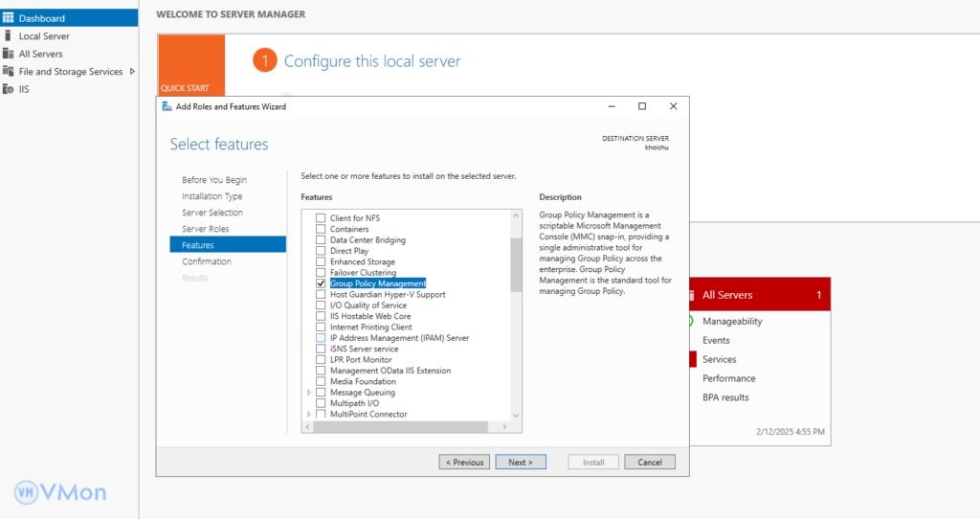Expand File and Storage Services arrow
Image resolution: width=980 pixels, height=519 pixels.
coord(132,71)
